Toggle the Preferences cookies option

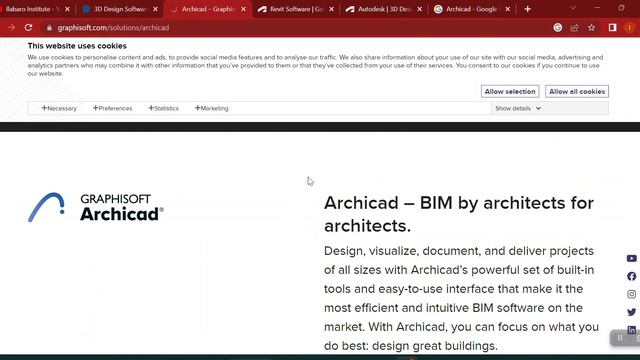pos(112,108)
